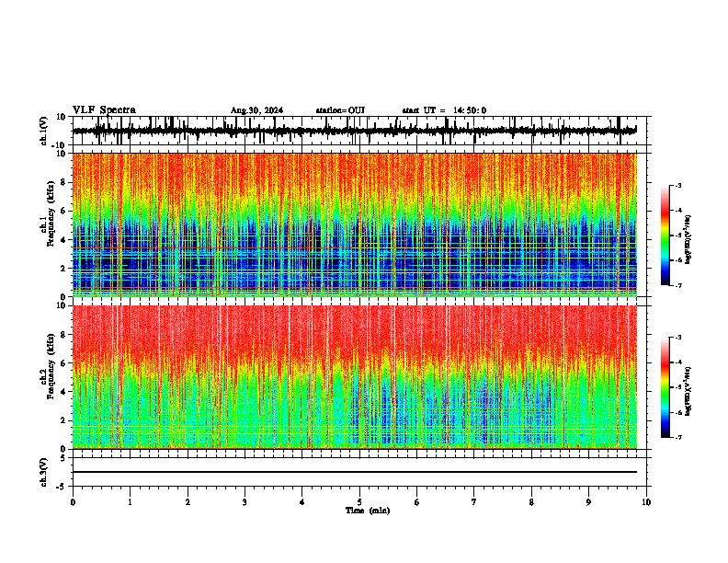Click the '8' kHz tick on ch.2 spectrogram
728x563 pixels.
click(x=63, y=334)
